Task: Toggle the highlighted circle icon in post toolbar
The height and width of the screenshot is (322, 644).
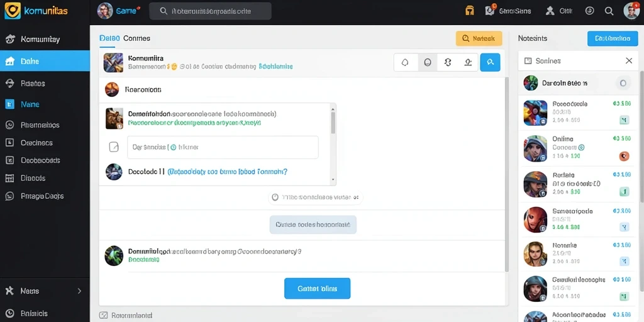Action: (428, 62)
